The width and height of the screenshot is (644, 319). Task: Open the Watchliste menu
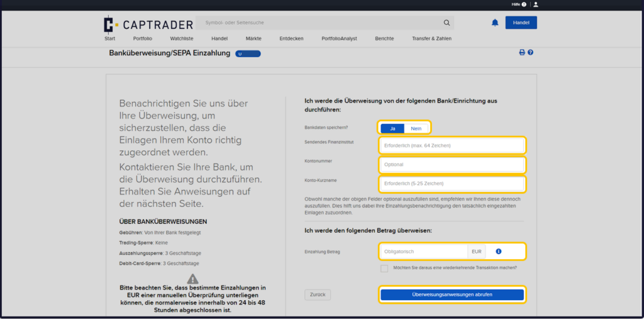coord(182,38)
